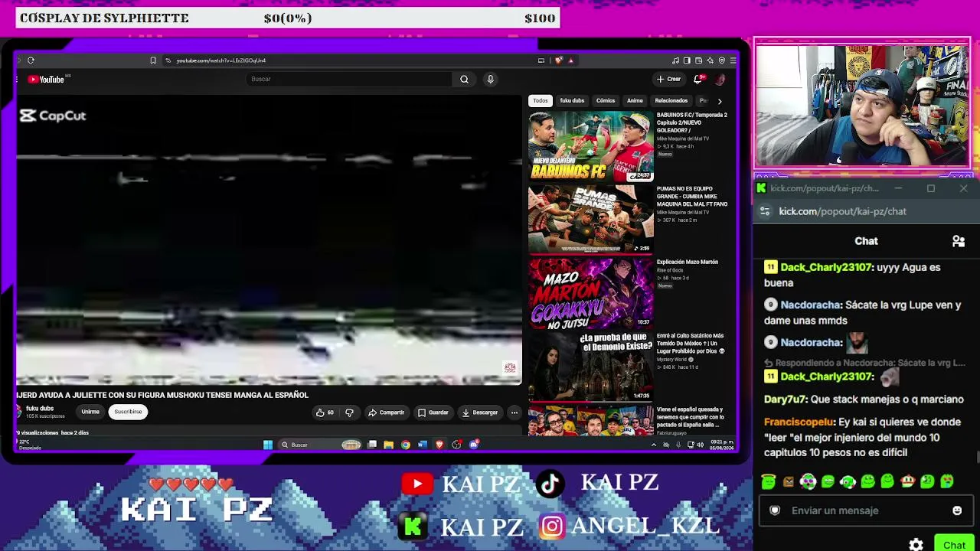
Task: Share the video using Compartir
Action: pos(387,412)
